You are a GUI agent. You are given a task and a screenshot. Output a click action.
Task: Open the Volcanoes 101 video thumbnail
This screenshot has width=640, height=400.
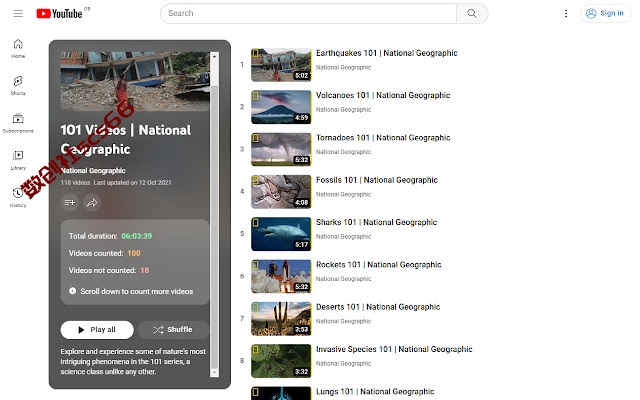pyautogui.click(x=281, y=107)
